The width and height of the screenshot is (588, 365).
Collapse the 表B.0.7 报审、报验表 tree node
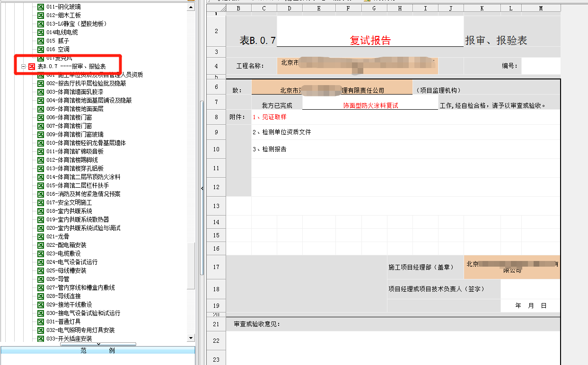tap(23, 67)
